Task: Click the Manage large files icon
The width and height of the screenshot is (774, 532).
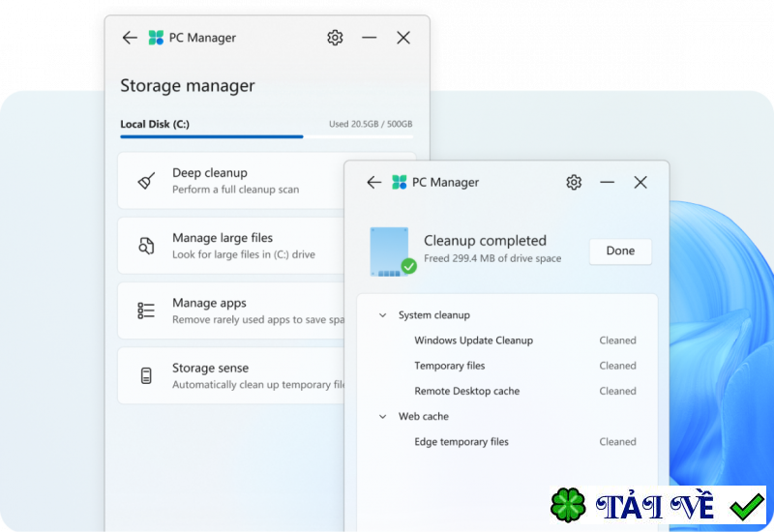Action: (146, 246)
